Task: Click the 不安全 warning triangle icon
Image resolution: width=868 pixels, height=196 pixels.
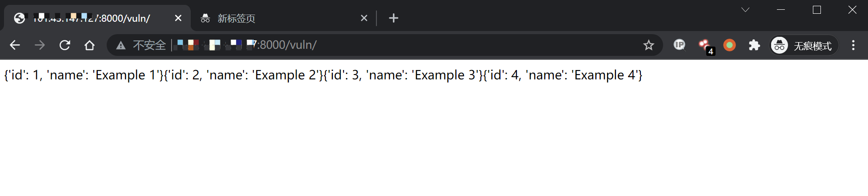Action: click(x=120, y=45)
